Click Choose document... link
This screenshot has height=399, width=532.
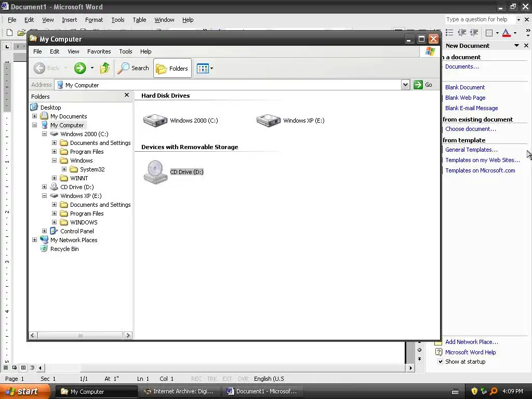(470, 129)
